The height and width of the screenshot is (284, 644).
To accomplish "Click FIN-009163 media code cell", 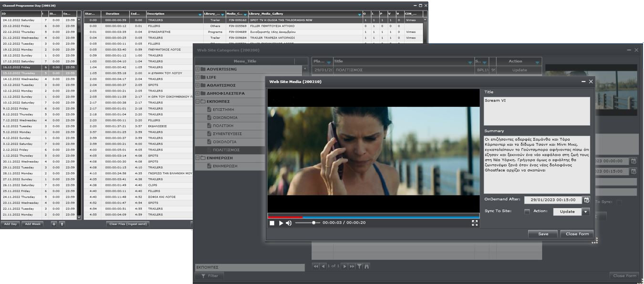I will [237, 20].
